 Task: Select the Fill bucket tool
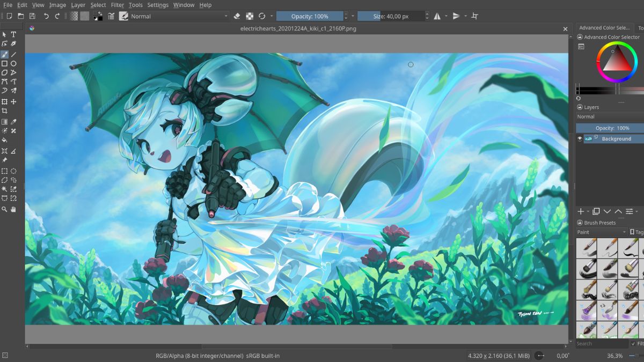click(x=5, y=140)
